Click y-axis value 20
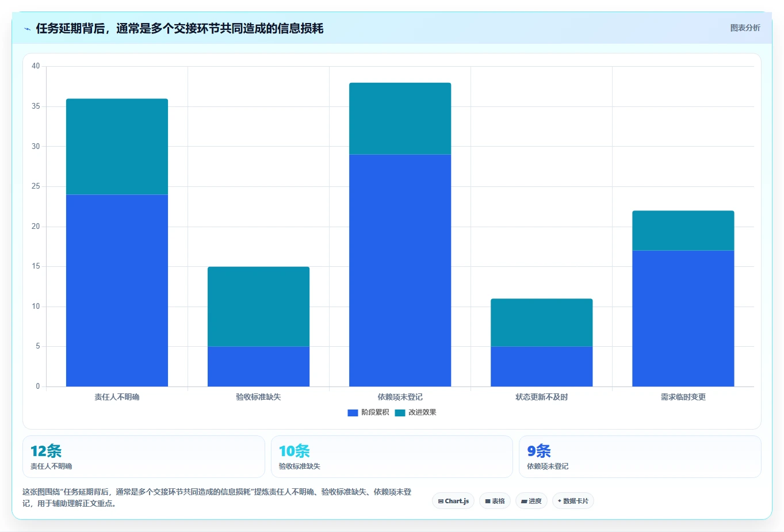The image size is (784, 532). 36,226
